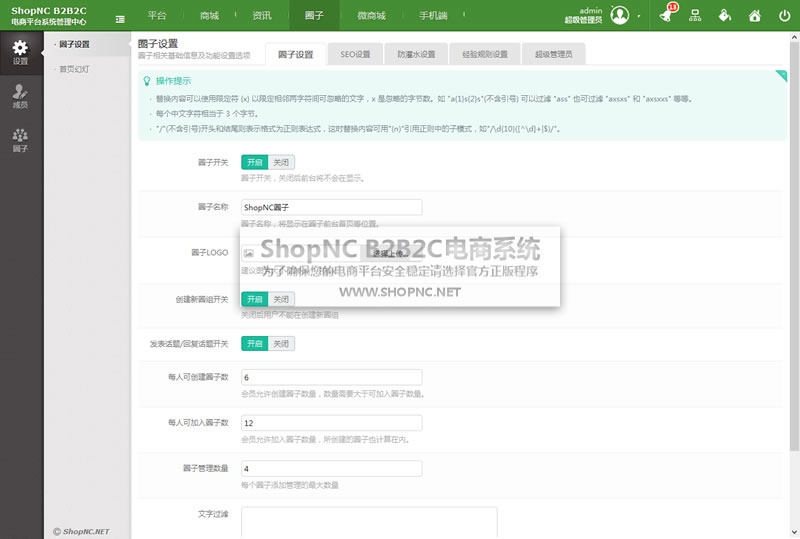Open the paint bucket theme icon
The image size is (800, 539).
tap(724, 15)
